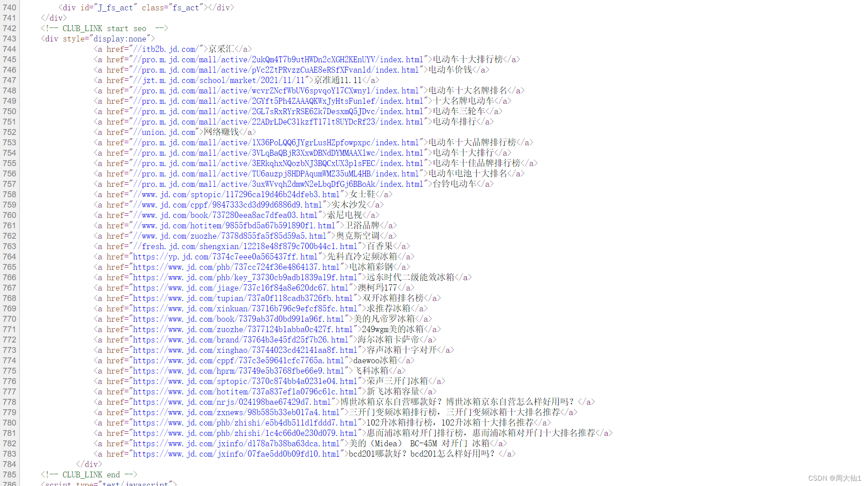
Task: Click anchor text 百香果
Action: pos(380,246)
